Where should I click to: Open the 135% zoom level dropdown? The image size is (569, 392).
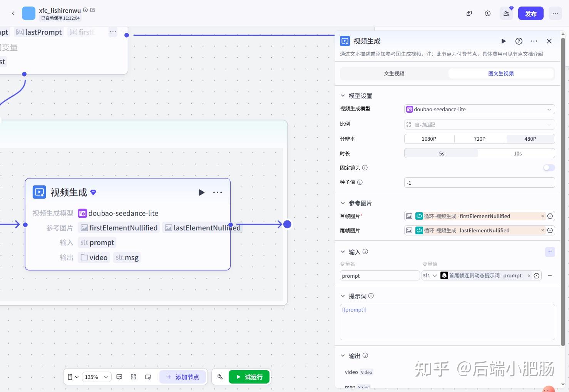tap(96, 377)
